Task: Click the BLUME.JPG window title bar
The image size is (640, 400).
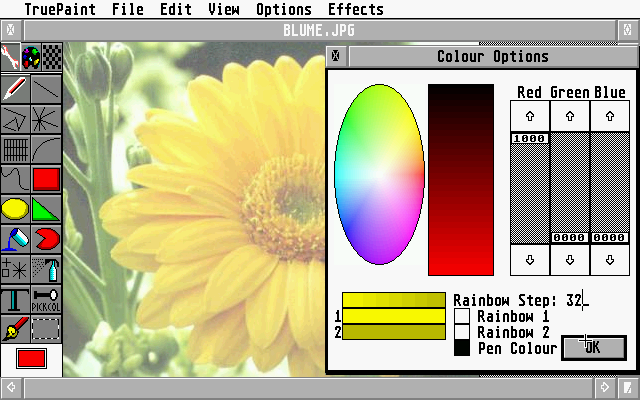Action: [319, 30]
